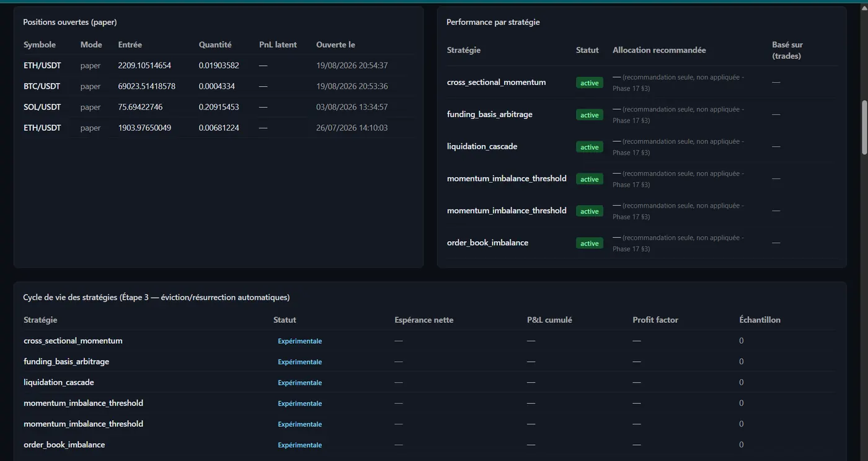Click the entry price 75.69422746
The height and width of the screenshot is (461, 868).
click(x=141, y=107)
